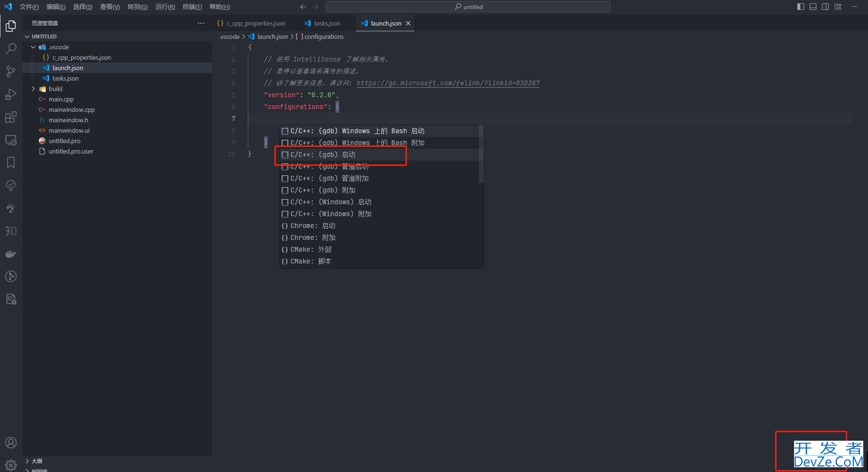Click .vscode breadcrumb segment

tap(230, 36)
